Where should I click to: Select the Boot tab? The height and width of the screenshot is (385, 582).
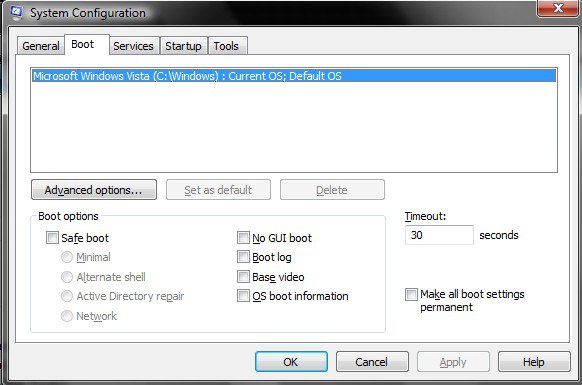87,45
